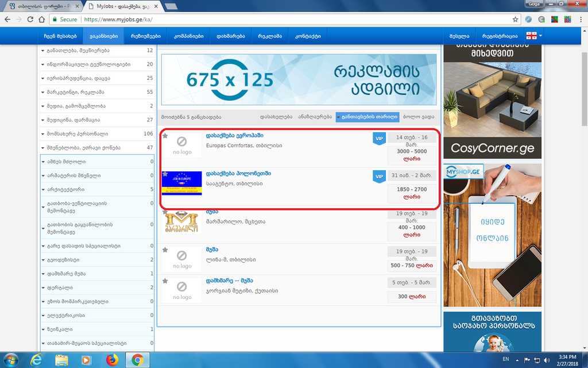588x368 pixels.
Task: Click the blue round extension icon in Chrome toolbar
Action: (x=528, y=19)
